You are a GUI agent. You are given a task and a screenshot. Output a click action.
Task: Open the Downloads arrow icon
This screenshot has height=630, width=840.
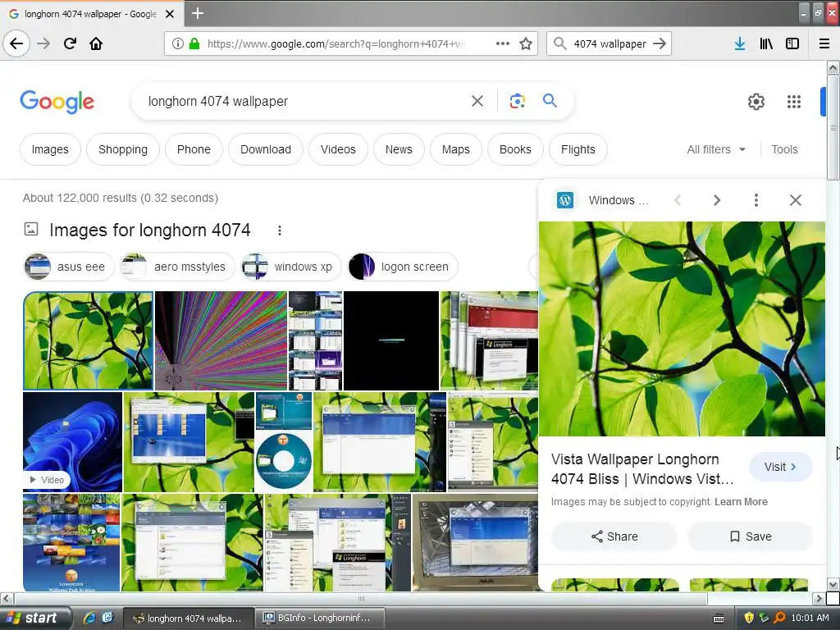pos(740,43)
